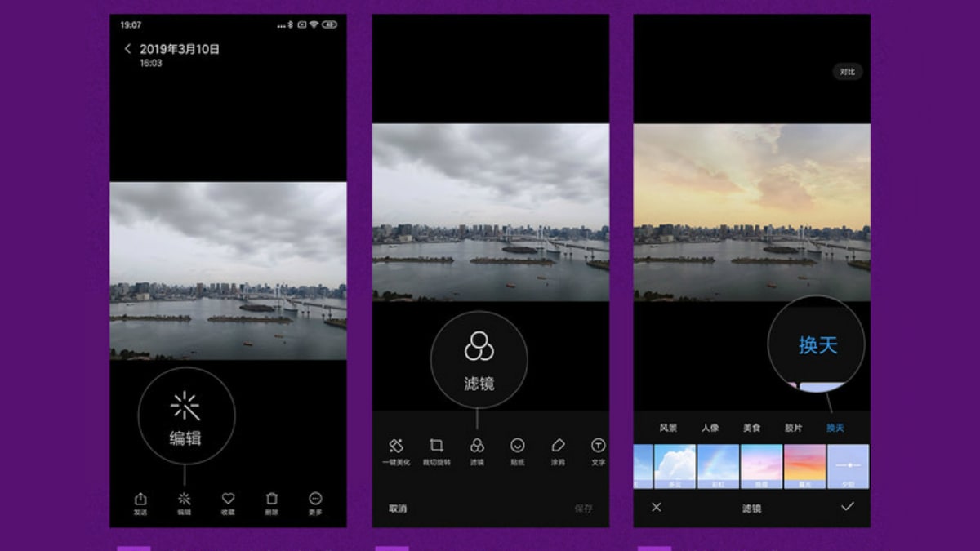980x551 pixels.
Task: Tap the 发送 share icon
Action: pyautogui.click(x=140, y=502)
